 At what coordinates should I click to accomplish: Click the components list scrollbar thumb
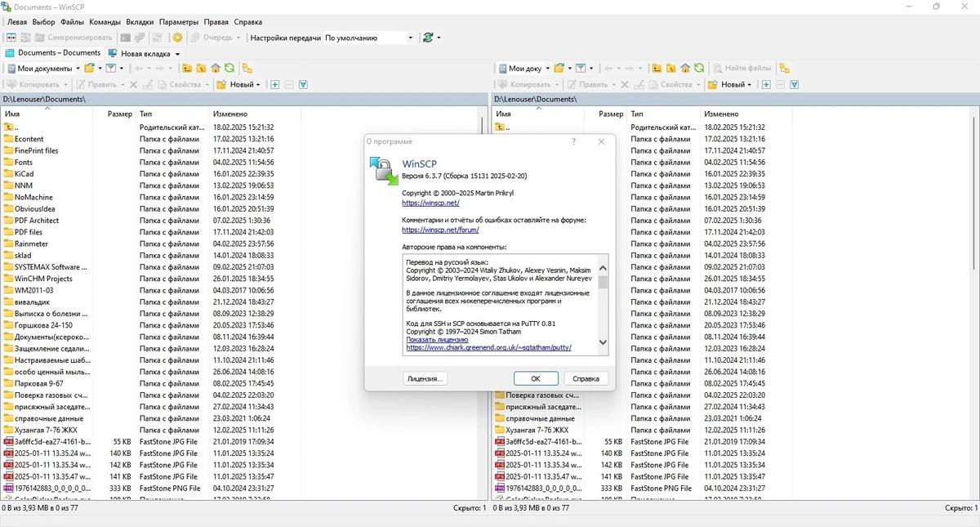point(604,283)
